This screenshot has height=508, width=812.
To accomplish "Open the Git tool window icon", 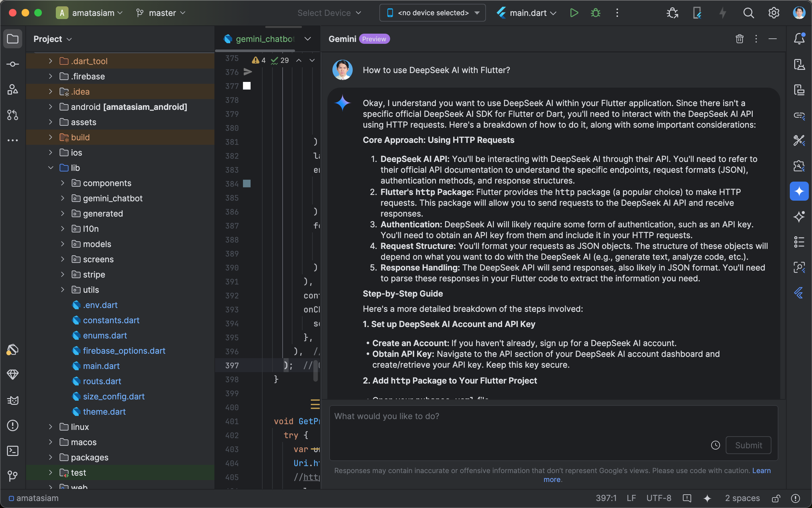I will (13, 476).
